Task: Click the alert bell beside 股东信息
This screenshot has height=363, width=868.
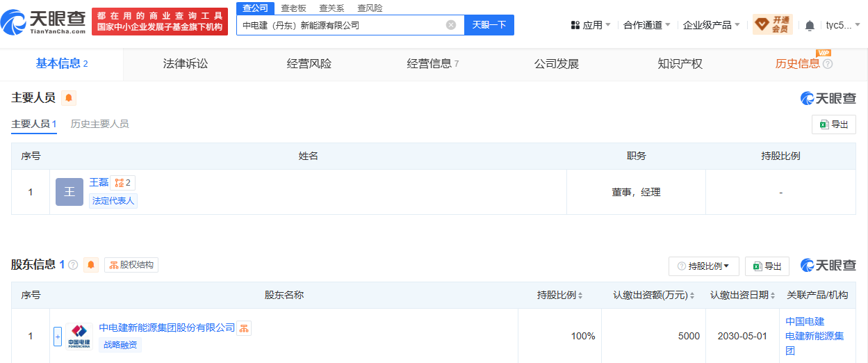Action: click(x=91, y=265)
